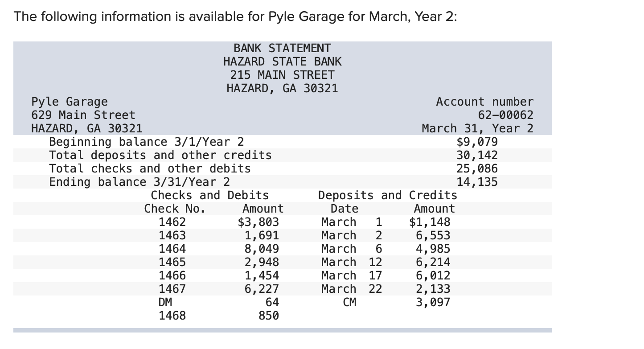Select March 22 deposit amount '2,133'
The image size is (644, 349).
coord(433,289)
